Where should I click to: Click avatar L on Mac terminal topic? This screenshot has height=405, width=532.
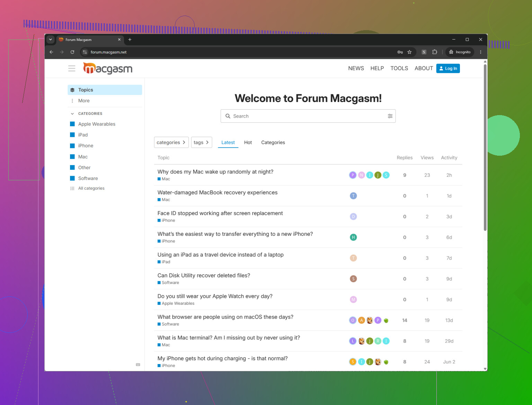[353, 341]
